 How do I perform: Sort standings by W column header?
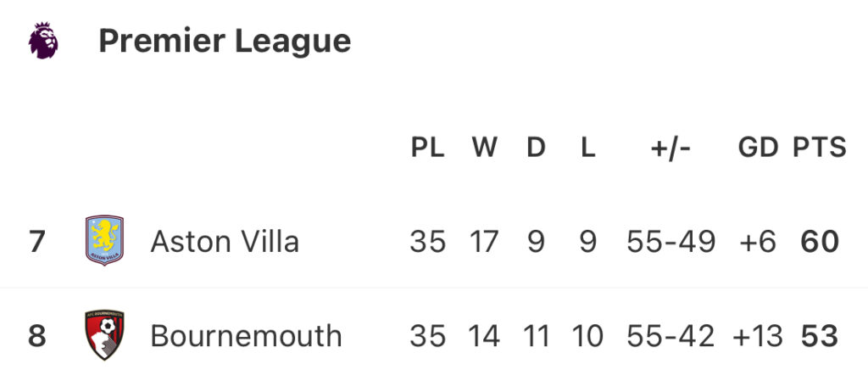point(484,148)
